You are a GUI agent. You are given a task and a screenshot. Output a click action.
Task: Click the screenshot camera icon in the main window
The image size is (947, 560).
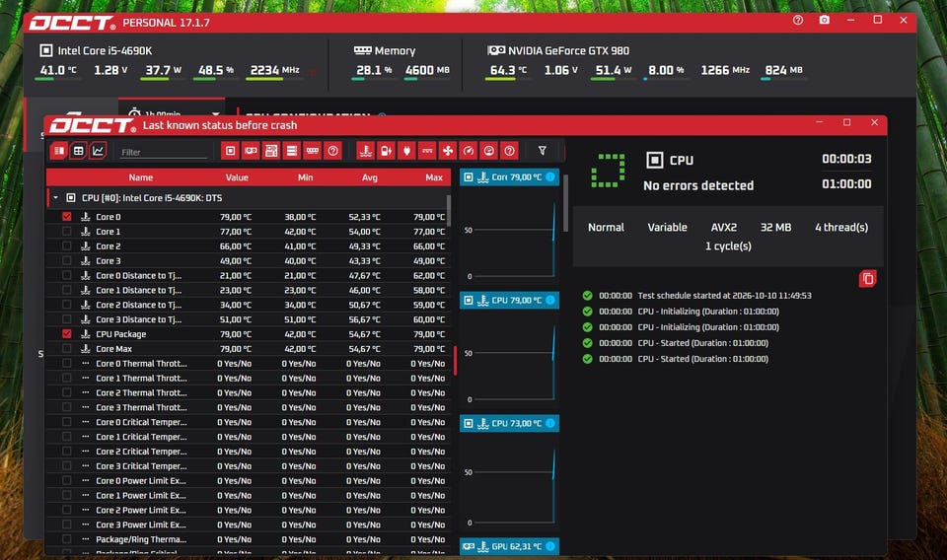pos(824,20)
